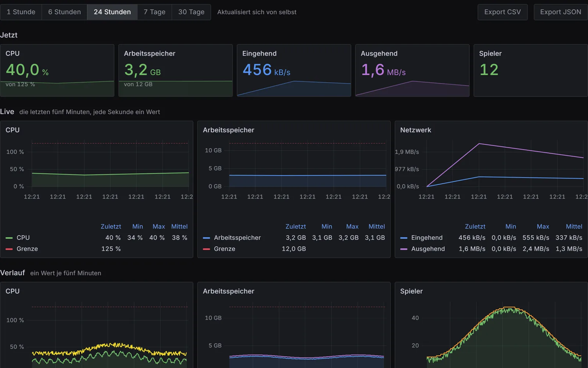Click the Live Netzwerk panel title
Image resolution: width=588 pixels, height=368 pixels.
416,130
